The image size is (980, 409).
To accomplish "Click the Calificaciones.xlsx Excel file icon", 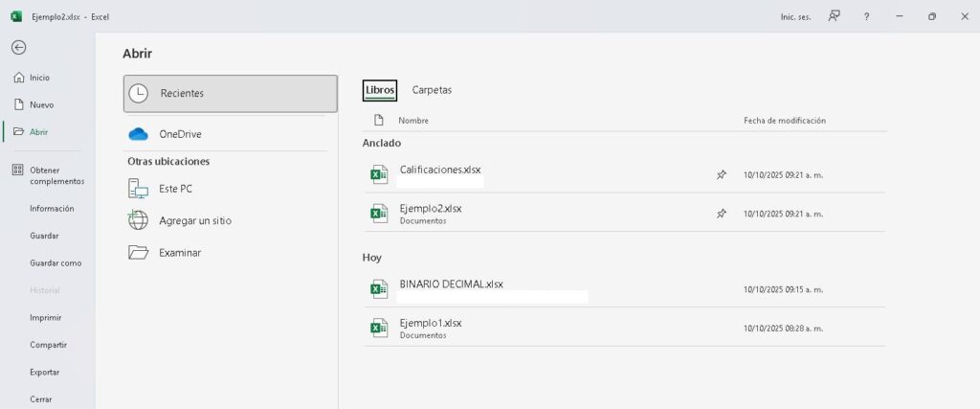I will tap(379, 174).
